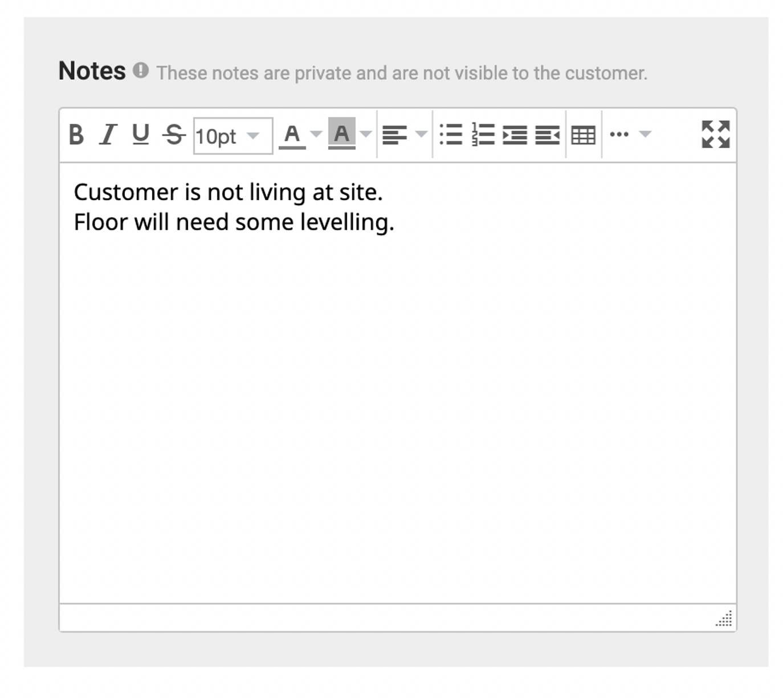Increase indent of paragraph
This screenshot has height=700, width=783.
pos(515,135)
